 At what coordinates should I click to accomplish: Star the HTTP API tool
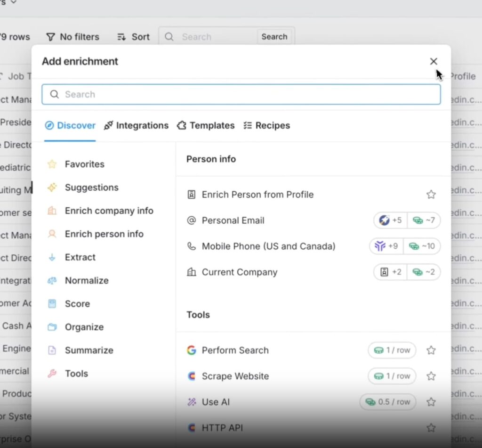coord(431,428)
